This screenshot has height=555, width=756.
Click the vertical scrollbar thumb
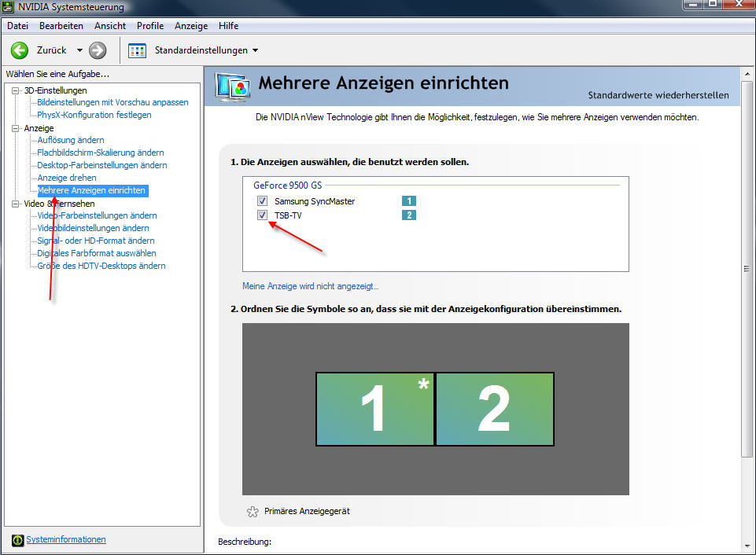point(747,269)
